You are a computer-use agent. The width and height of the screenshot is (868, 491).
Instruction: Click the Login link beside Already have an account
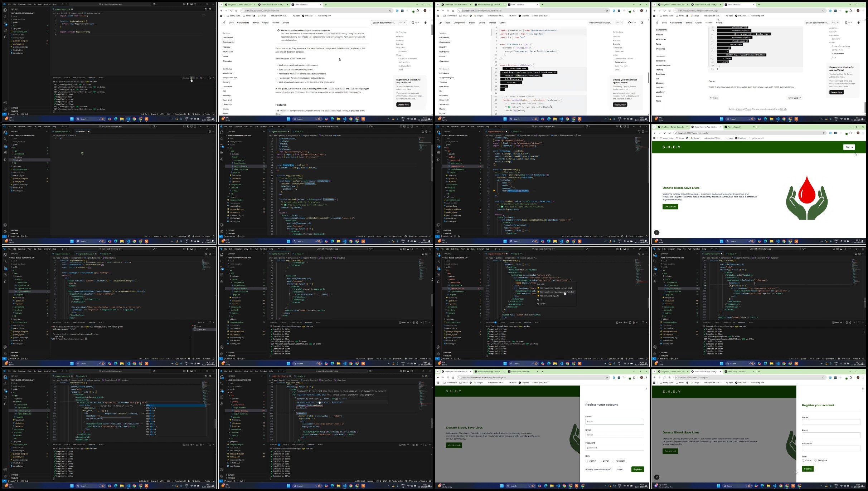click(620, 469)
